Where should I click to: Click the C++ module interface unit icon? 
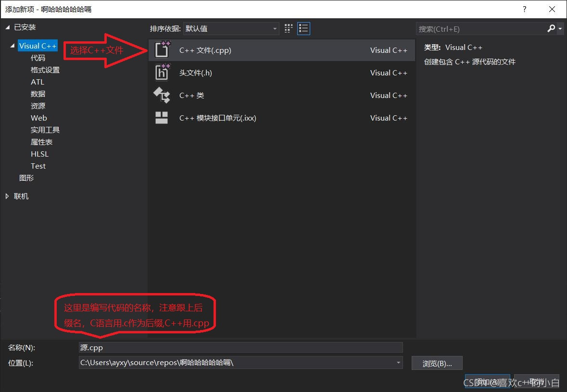pos(161,118)
